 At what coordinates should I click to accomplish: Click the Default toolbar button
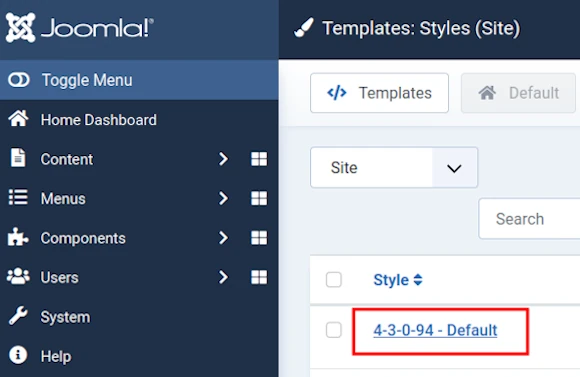click(x=518, y=93)
